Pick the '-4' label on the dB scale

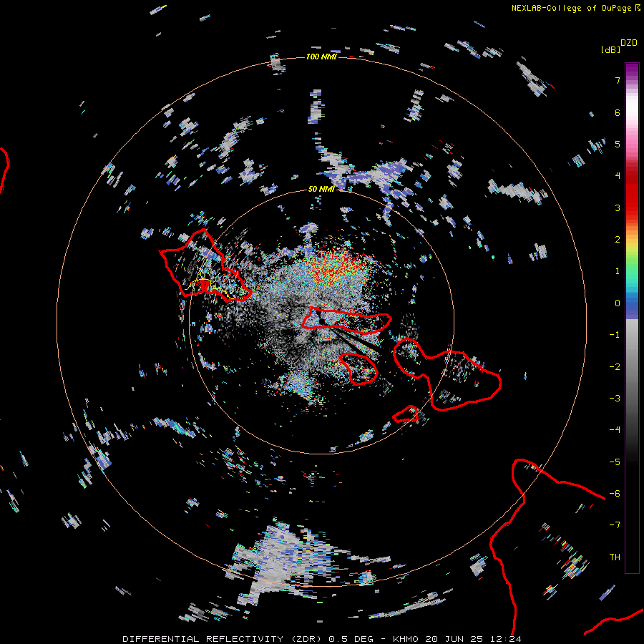[615, 430]
